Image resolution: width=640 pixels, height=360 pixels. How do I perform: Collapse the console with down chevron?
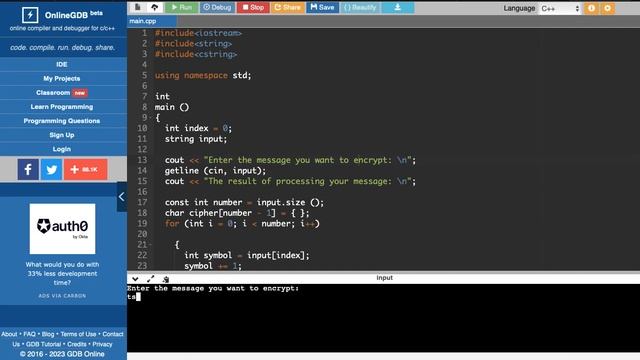(x=135, y=279)
